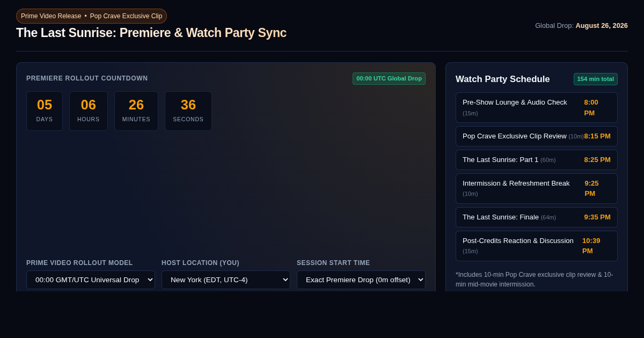Screen dimensions: 644x338
Task: Click the 9:35 PM time for Finale
Action: [x=597, y=217]
